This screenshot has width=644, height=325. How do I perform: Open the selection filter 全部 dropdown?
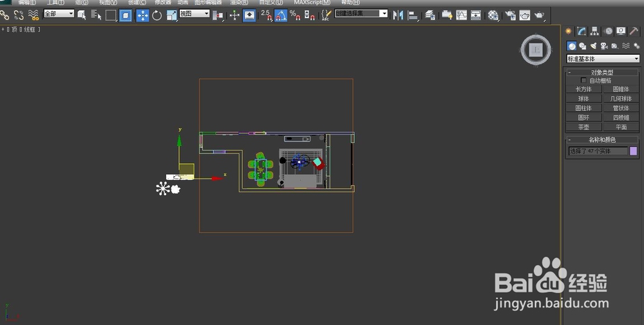point(59,14)
